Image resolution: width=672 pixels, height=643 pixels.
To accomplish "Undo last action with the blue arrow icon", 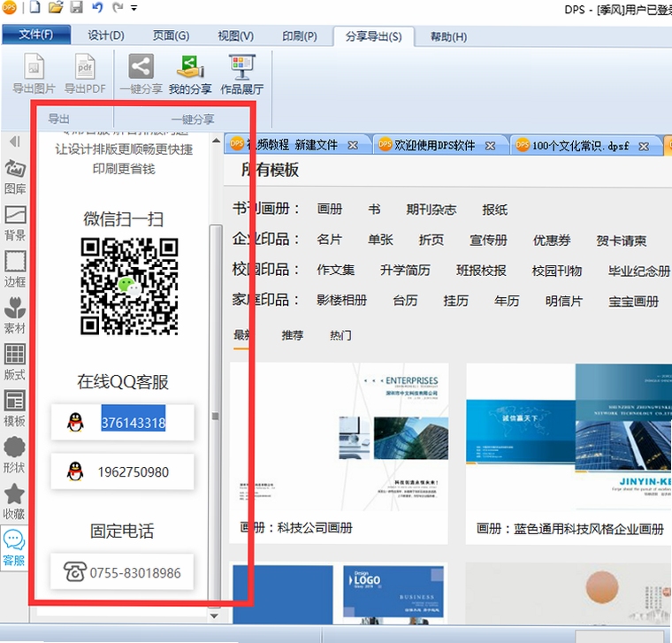I will pos(97,7).
